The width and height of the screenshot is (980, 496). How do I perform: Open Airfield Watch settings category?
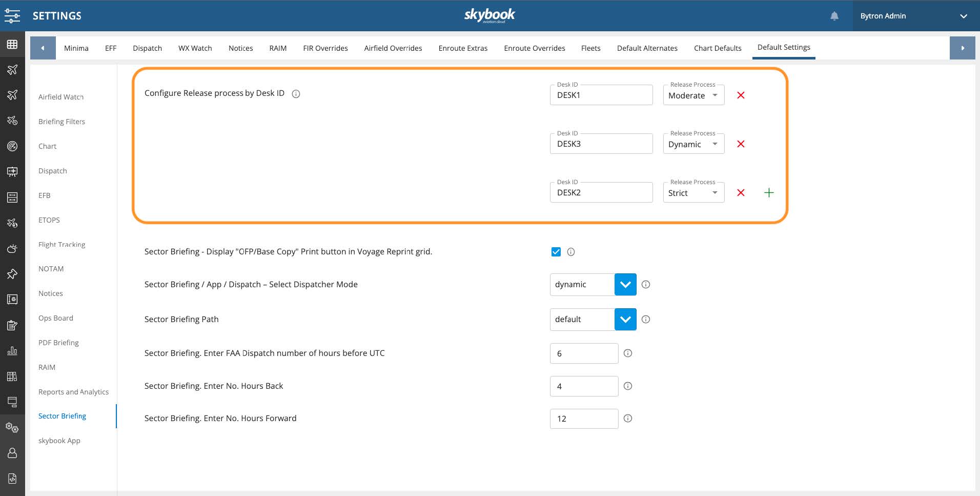pyautogui.click(x=61, y=97)
